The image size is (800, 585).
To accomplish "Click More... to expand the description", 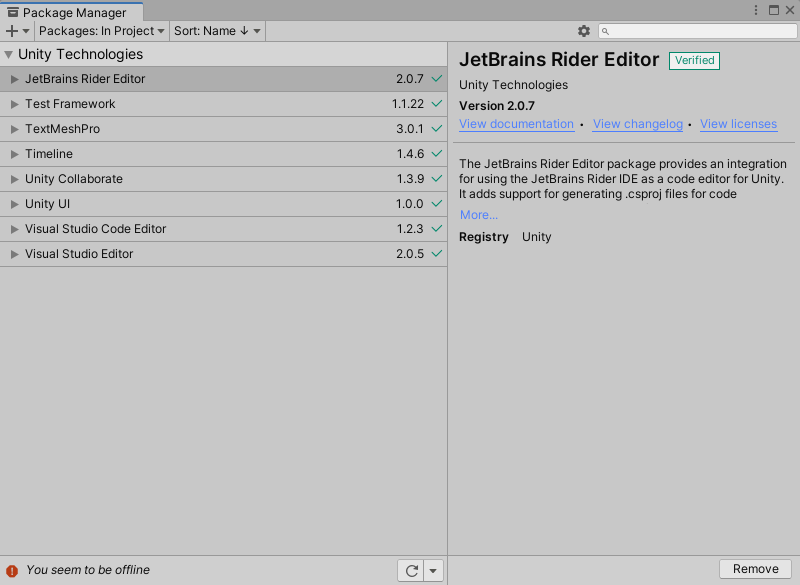I will point(479,215).
